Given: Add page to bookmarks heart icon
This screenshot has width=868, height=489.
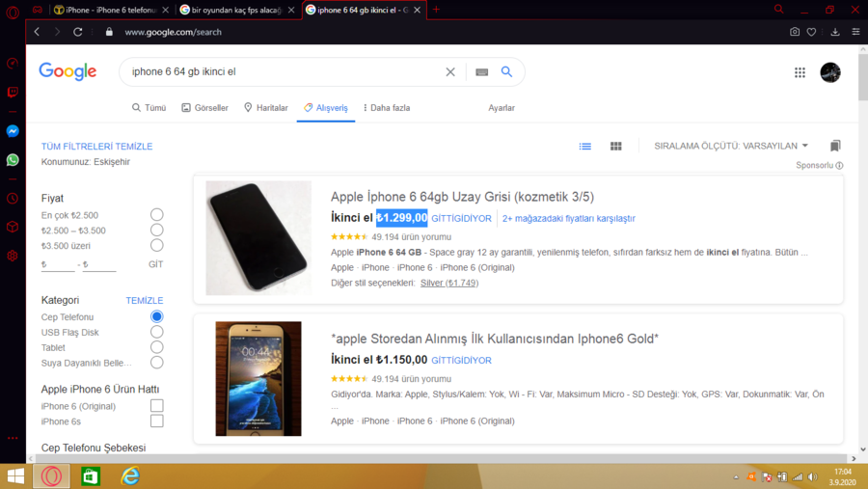Looking at the screenshot, I should click(x=811, y=32).
